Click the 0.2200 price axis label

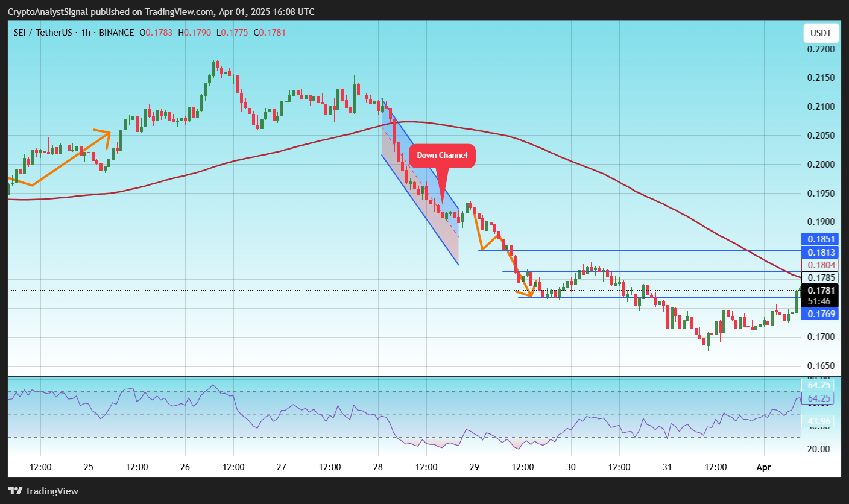click(821, 49)
